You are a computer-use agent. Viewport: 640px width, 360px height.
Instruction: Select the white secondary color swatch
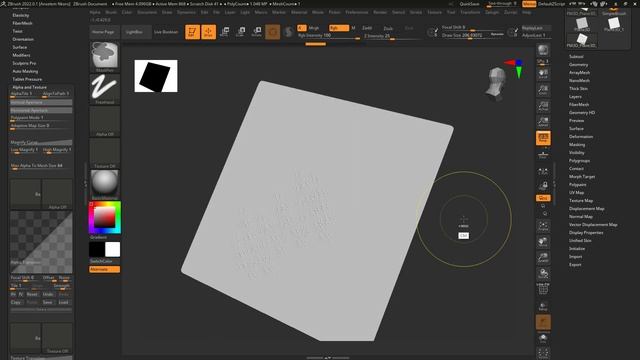coord(112,249)
